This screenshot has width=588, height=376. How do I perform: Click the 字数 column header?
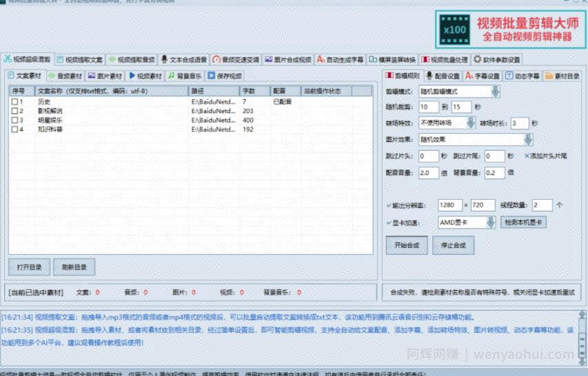[254, 91]
